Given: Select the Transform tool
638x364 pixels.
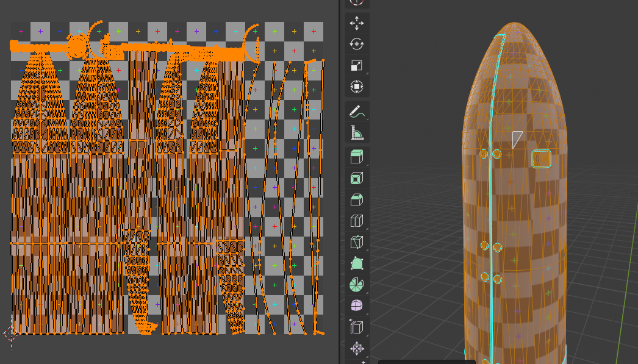Looking at the screenshot, I should click(357, 87).
